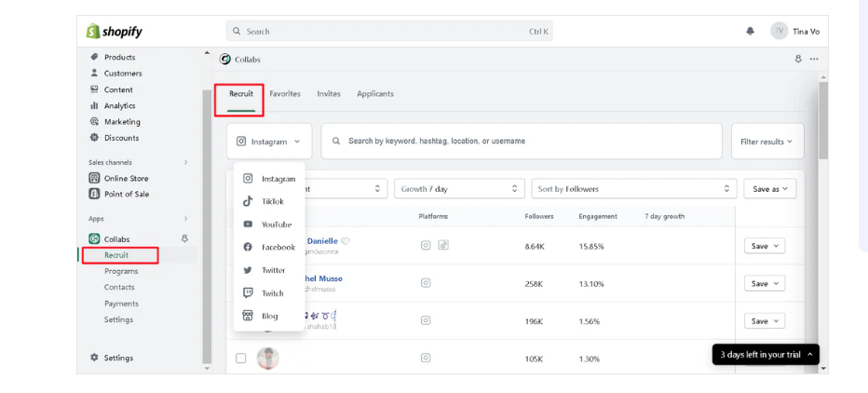Switch to the Applicants tab
868x393 pixels.
coord(375,94)
